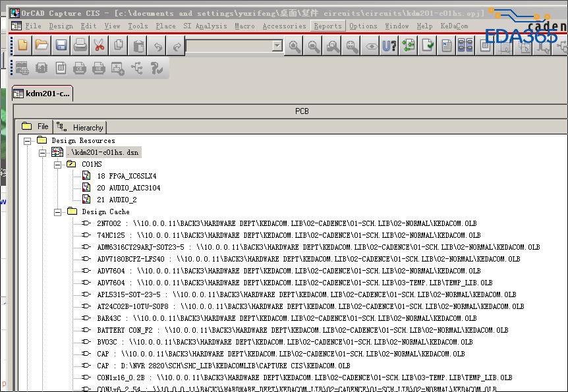Viewport: 568px width, 392px height.
Task: Click inside the part name combo box field
Action: (229, 45)
